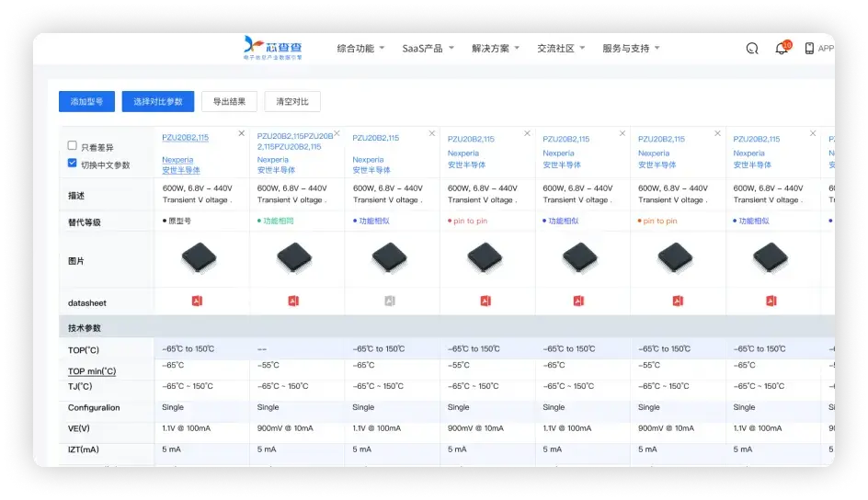The width and height of the screenshot is (868, 500).
Task: Uncheck 切换中文参数 checkbox
Action: click(72, 164)
